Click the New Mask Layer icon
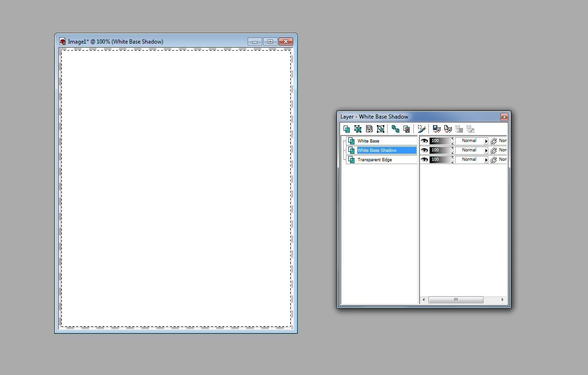This screenshot has height=375, width=588. 369,129
